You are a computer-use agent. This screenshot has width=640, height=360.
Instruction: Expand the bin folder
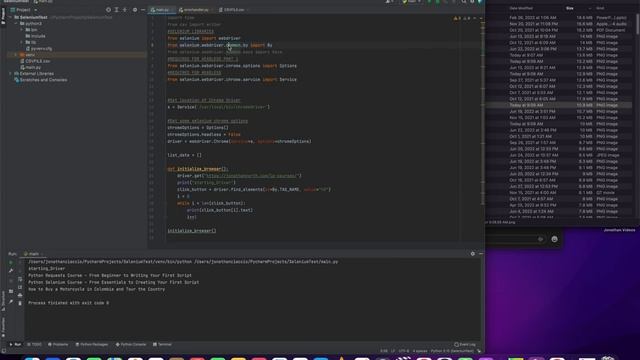(22, 30)
